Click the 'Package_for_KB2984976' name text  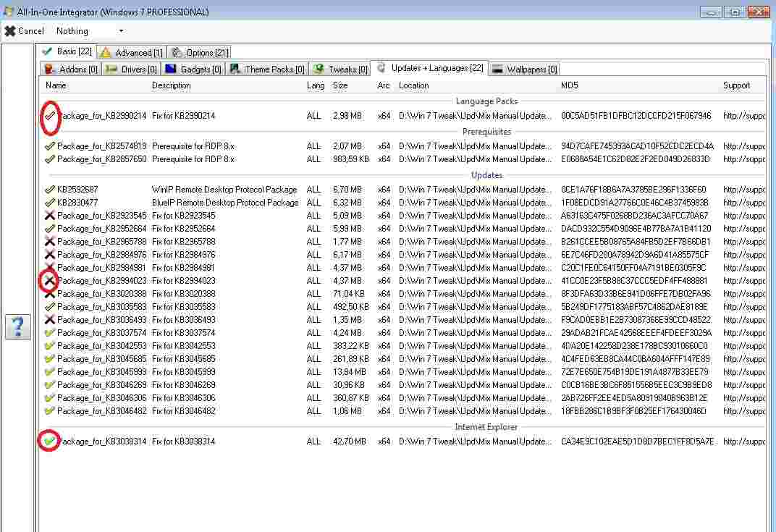point(102,255)
